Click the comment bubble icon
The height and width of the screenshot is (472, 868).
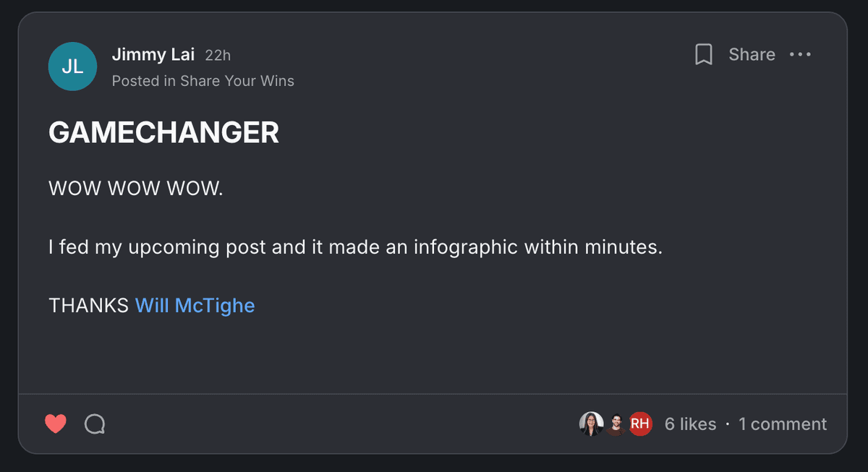pos(95,424)
